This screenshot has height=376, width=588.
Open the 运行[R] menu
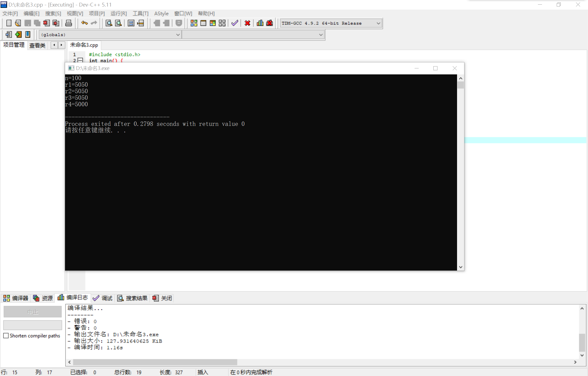click(118, 13)
